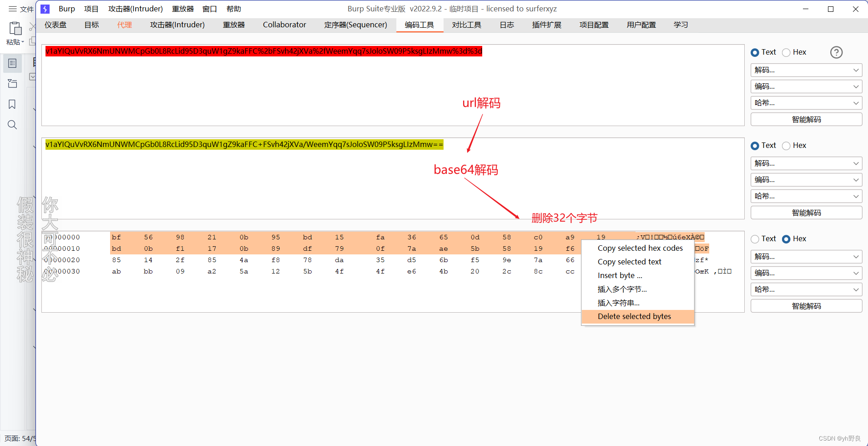The image size is (868, 446).
Task: Switch to the 项目配置 tab
Action: (x=594, y=25)
